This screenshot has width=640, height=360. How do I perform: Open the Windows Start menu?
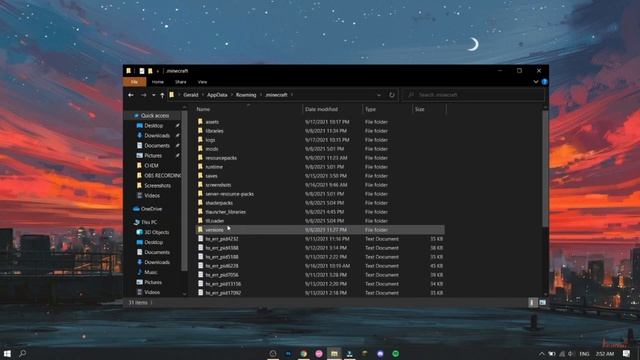pos(7,353)
